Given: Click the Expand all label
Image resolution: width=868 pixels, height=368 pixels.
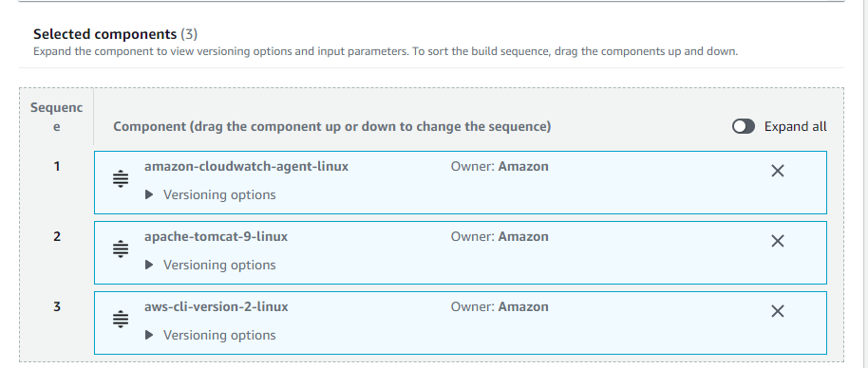Looking at the screenshot, I should pos(796,126).
